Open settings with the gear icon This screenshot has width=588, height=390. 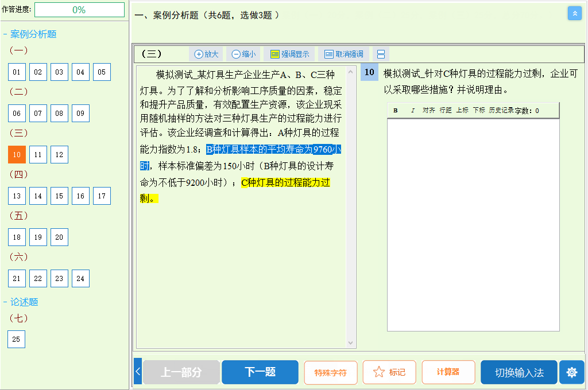(571, 372)
